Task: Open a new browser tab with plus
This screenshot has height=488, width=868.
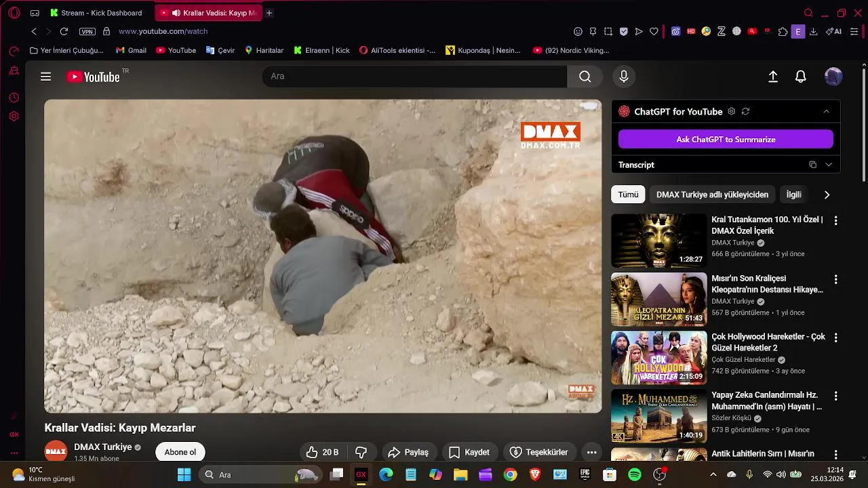Action: click(x=269, y=13)
